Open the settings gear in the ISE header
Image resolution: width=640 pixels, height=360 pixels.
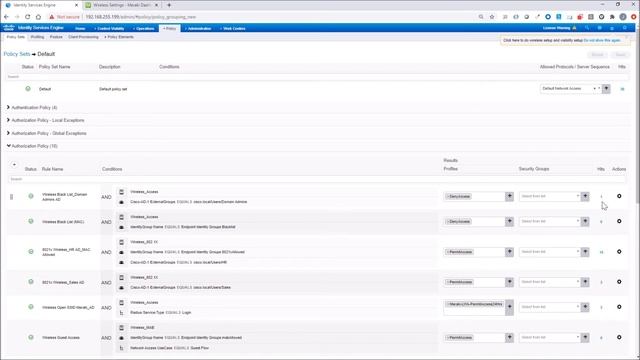pyautogui.click(x=624, y=28)
